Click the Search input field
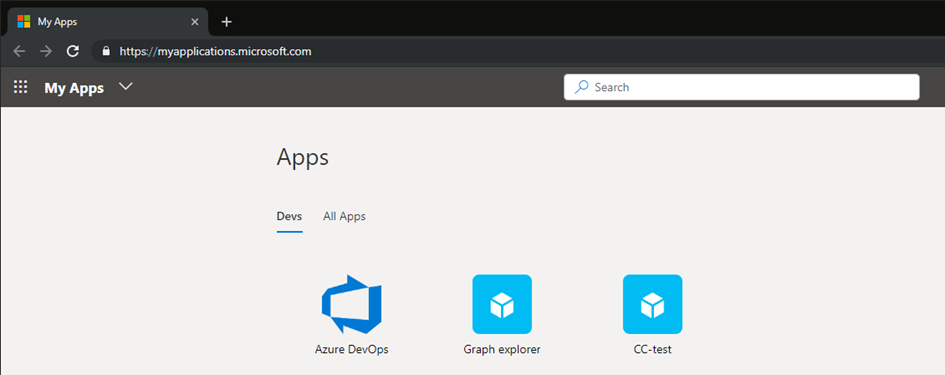945x375 pixels. click(741, 87)
